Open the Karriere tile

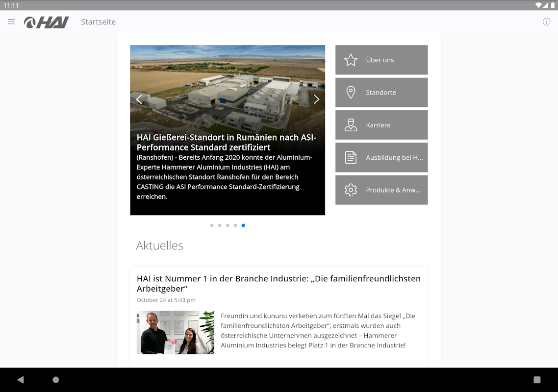pos(381,125)
